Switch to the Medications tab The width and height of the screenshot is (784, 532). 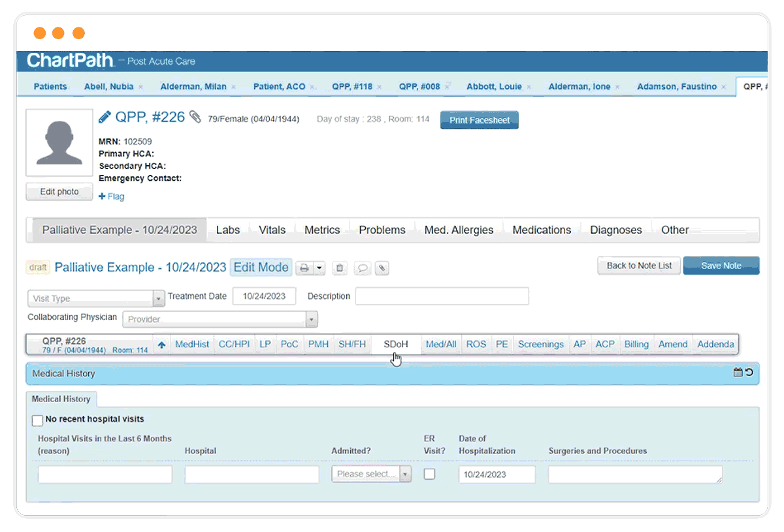pyautogui.click(x=541, y=230)
